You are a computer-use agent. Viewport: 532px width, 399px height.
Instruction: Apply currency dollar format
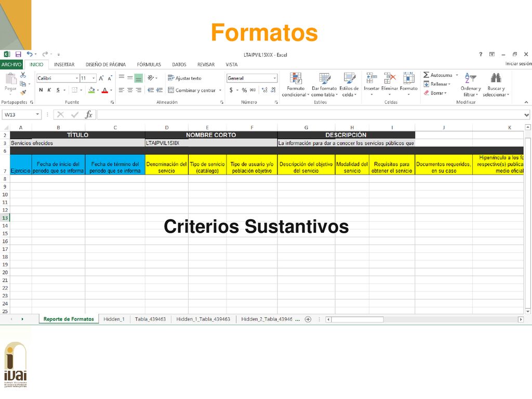click(231, 90)
